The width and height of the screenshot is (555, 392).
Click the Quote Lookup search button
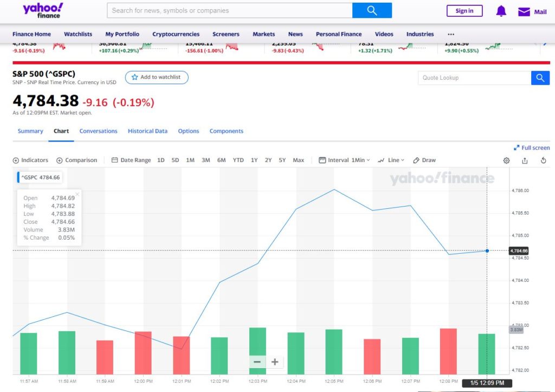540,78
